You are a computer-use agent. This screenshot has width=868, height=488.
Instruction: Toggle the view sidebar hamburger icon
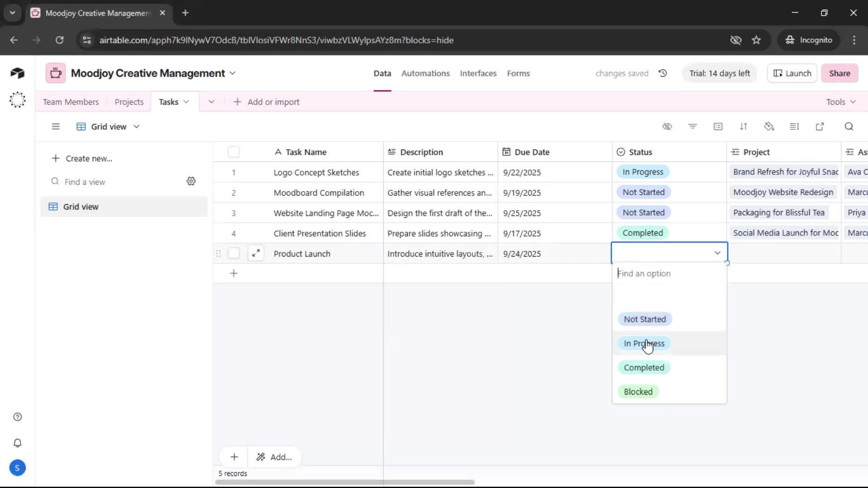click(x=56, y=127)
